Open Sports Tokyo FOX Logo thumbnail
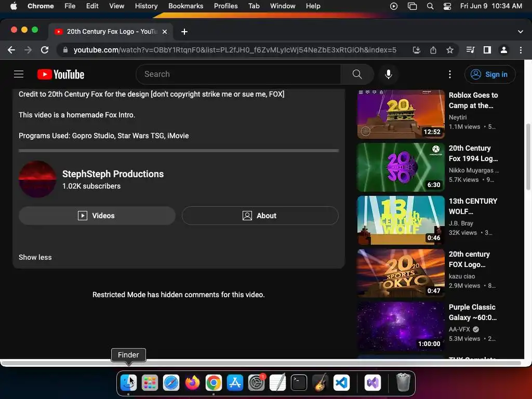 [401, 273]
